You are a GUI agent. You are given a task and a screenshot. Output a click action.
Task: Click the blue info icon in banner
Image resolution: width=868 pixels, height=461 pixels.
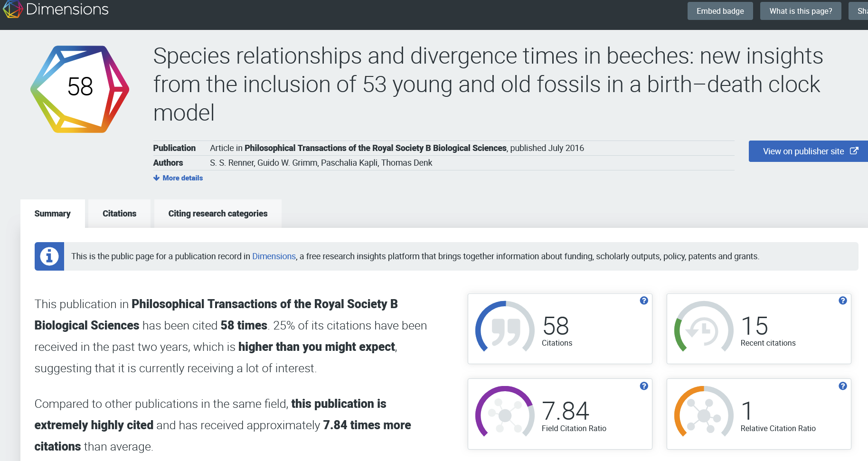(49, 256)
